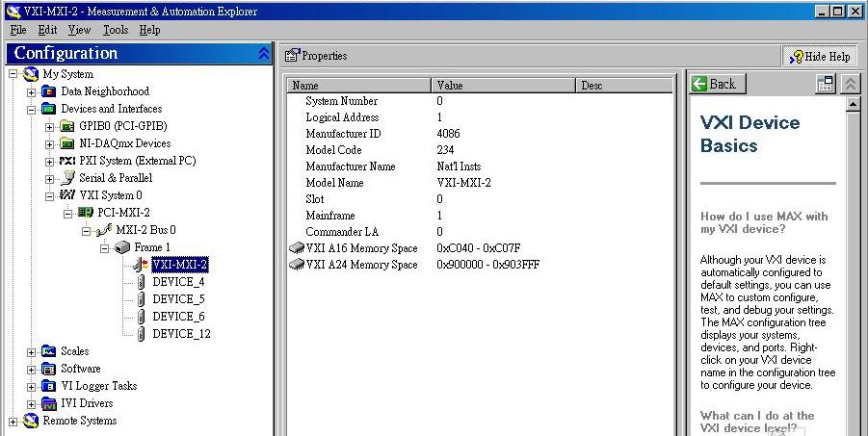Click the MXI-2 Bus 0 icon
This screenshot has width=868, height=436.
pyautogui.click(x=103, y=230)
